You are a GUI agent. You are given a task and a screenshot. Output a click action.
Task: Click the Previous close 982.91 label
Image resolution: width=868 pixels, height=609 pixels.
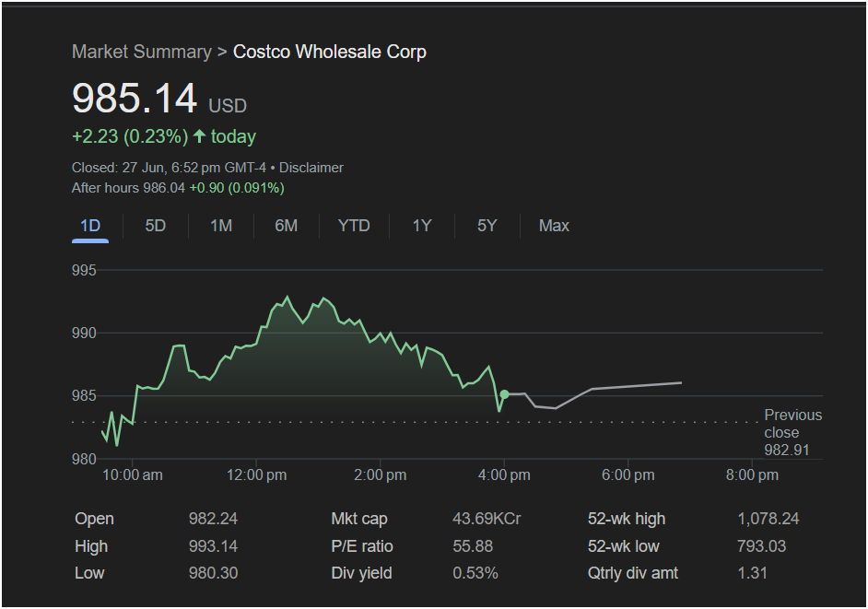(792, 432)
